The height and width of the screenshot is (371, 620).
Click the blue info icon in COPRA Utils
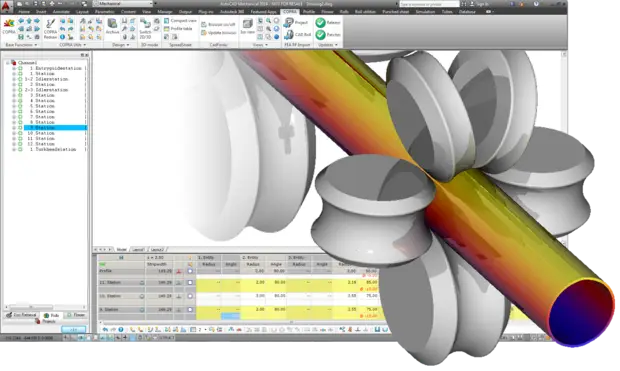click(x=62, y=37)
